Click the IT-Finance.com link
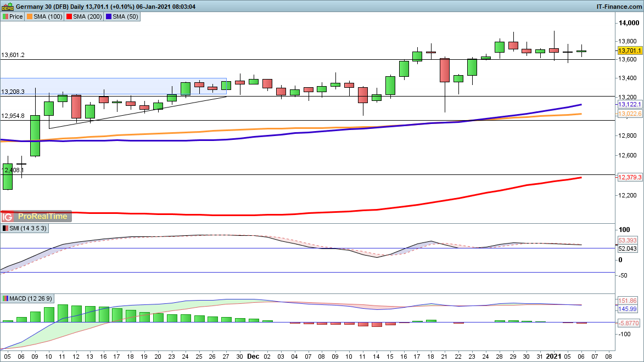This screenshot has width=644, height=362. click(x=618, y=6)
